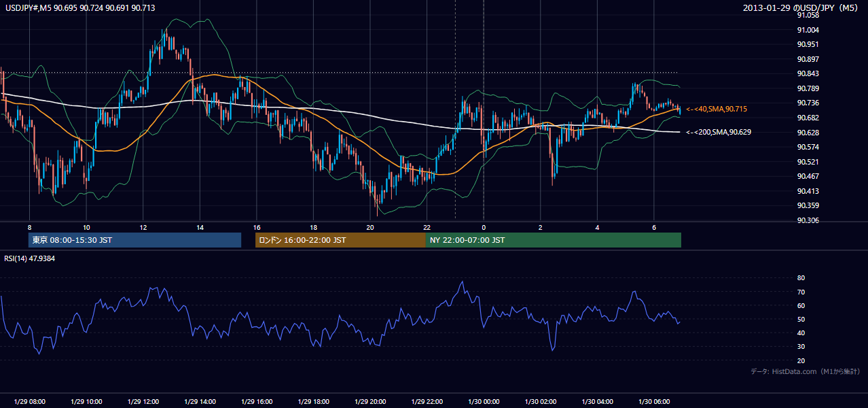Click the 90.682 price axis label
The image size is (868, 408).
(x=808, y=118)
